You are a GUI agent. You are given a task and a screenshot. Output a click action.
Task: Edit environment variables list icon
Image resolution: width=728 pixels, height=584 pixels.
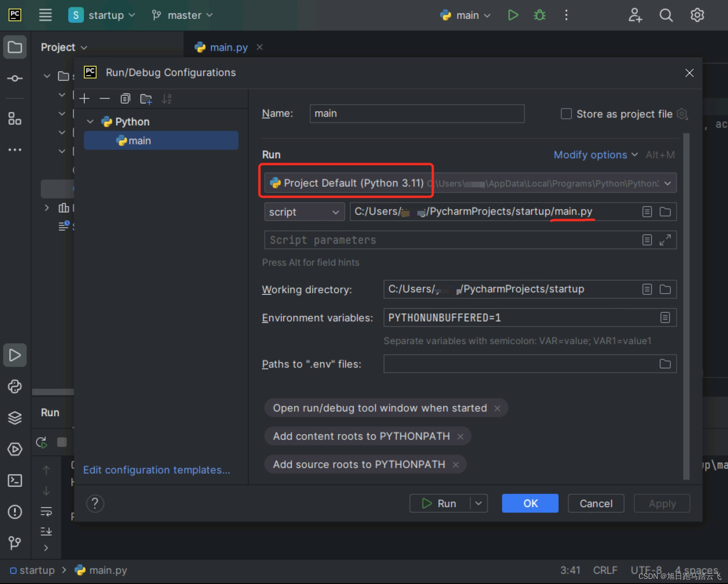(x=665, y=317)
